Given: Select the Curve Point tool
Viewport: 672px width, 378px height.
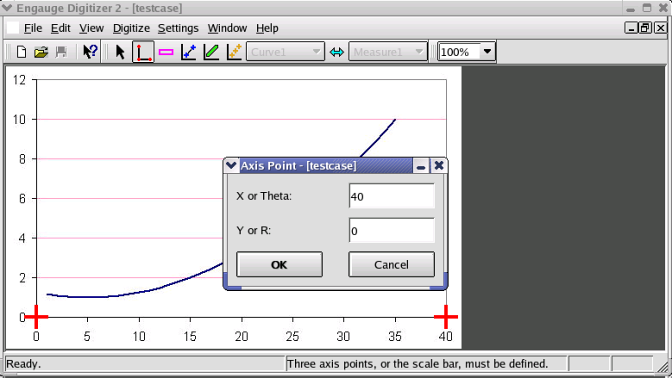Looking at the screenshot, I should pyautogui.click(x=189, y=52).
